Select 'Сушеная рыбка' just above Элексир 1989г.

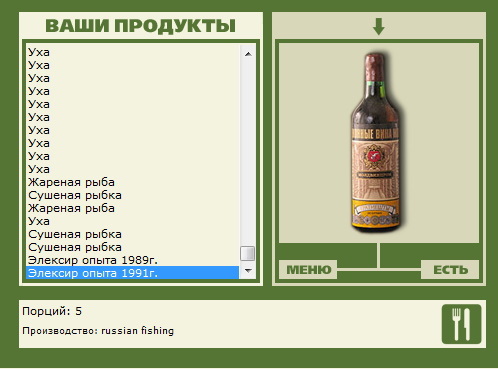click(132, 247)
